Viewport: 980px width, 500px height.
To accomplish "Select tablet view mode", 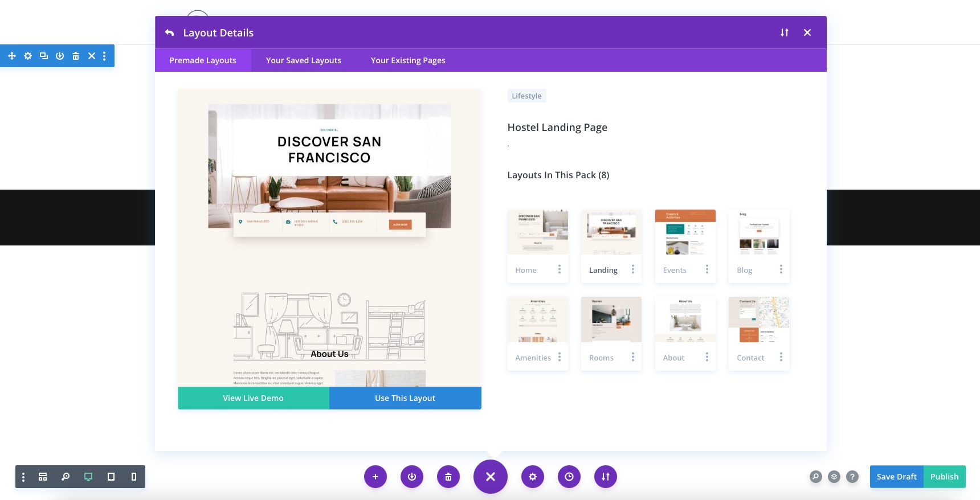I will [x=111, y=477].
